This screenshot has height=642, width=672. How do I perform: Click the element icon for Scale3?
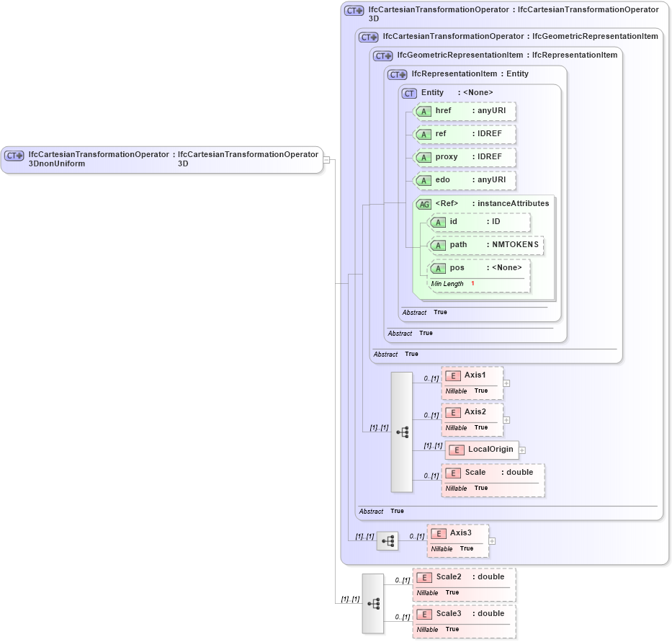(x=424, y=613)
